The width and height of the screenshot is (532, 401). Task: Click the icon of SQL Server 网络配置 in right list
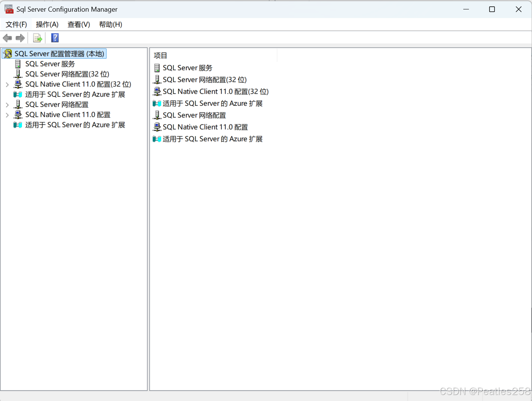(157, 115)
